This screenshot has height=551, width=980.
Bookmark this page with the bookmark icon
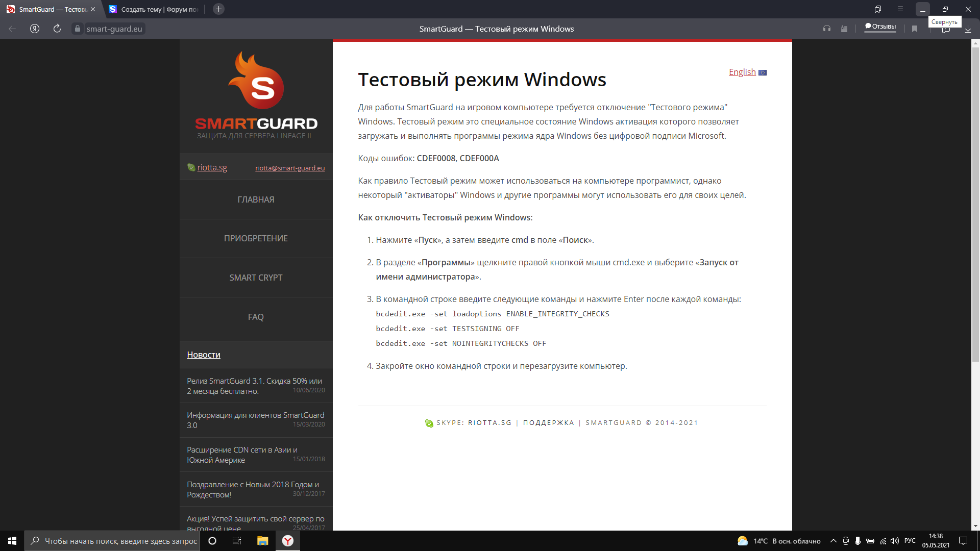coord(915,29)
